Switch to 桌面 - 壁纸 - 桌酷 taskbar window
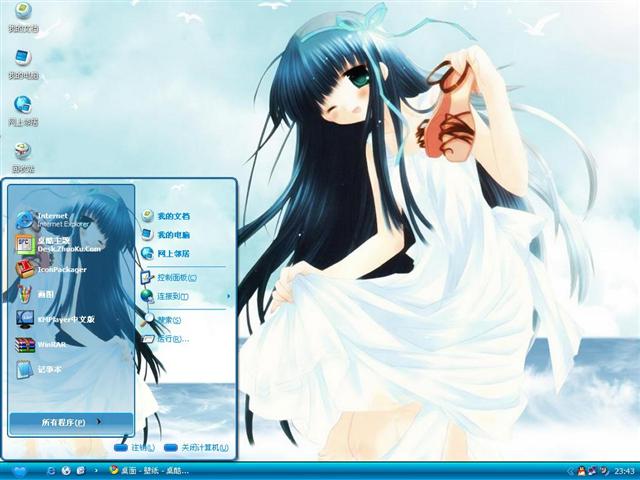The width and height of the screenshot is (640, 480). click(149, 471)
